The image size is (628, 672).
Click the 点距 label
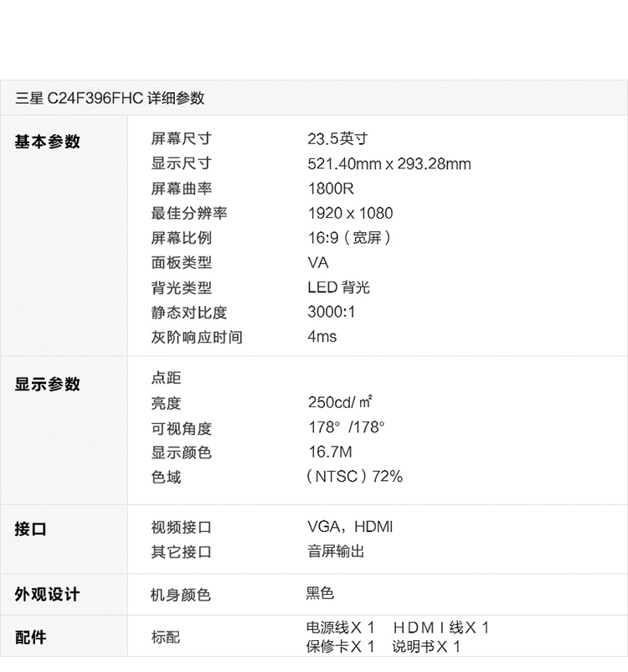point(166,378)
